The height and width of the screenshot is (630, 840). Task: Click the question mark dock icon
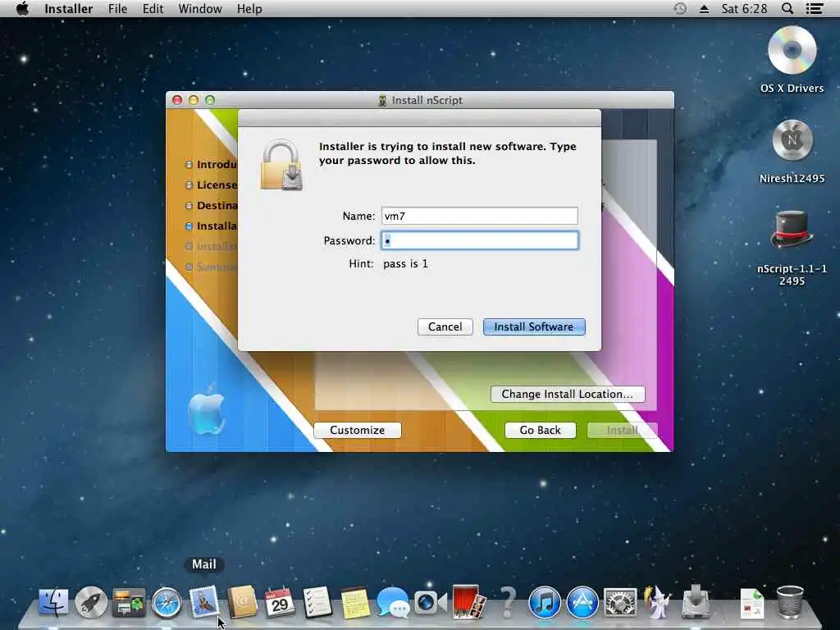click(x=507, y=602)
